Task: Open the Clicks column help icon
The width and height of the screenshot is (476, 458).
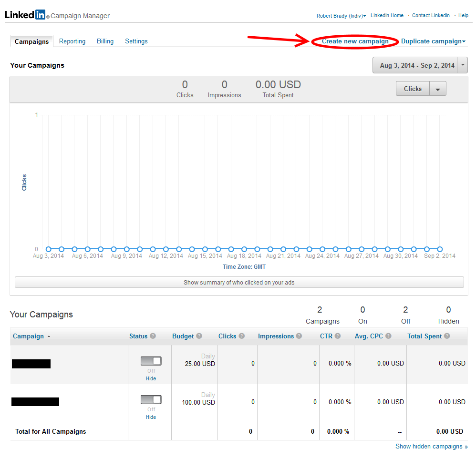Action: 242,336
